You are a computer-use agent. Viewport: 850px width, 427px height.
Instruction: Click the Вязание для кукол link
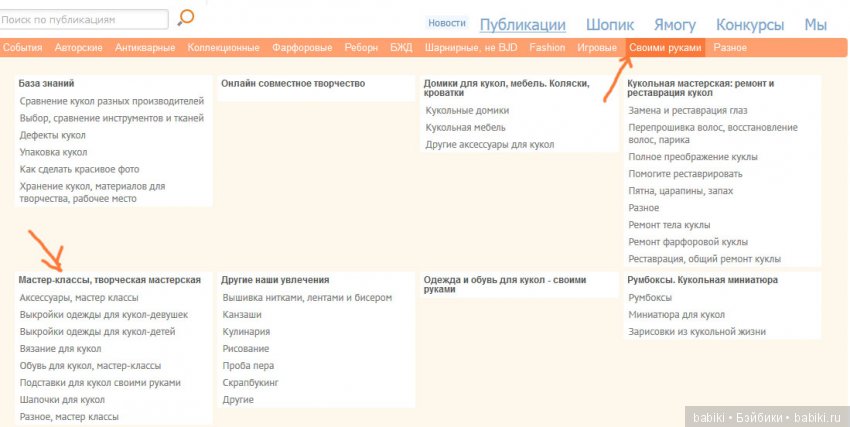[x=60, y=349]
